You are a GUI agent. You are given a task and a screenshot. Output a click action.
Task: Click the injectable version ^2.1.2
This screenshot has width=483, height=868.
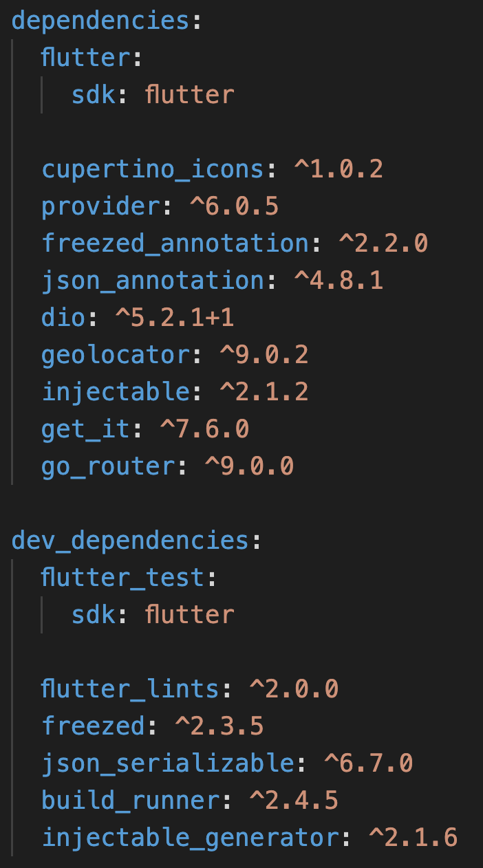point(264,392)
